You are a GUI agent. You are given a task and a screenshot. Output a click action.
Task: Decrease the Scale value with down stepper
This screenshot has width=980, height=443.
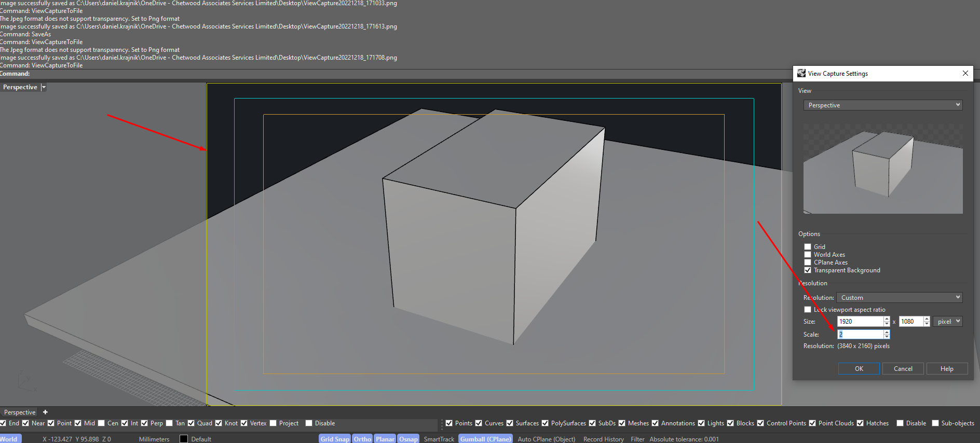887,337
